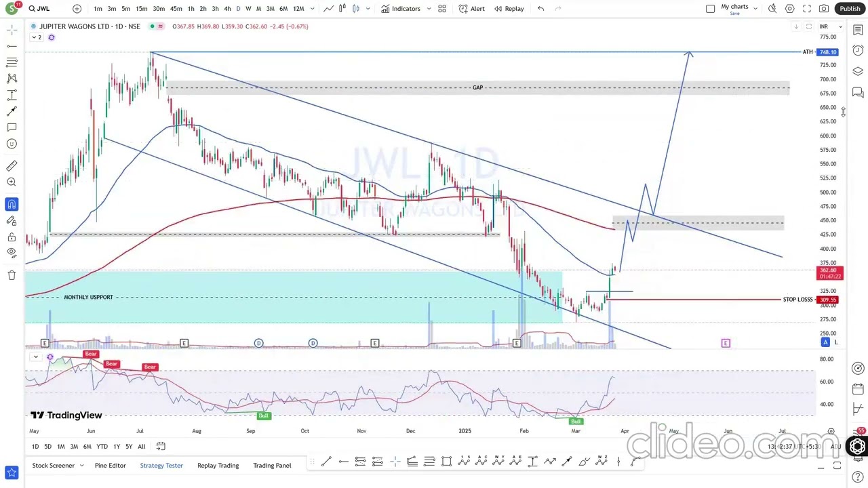This screenshot has width=868, height=488.
Task: Open the user profile avatar menu
Action: (12, 8)
